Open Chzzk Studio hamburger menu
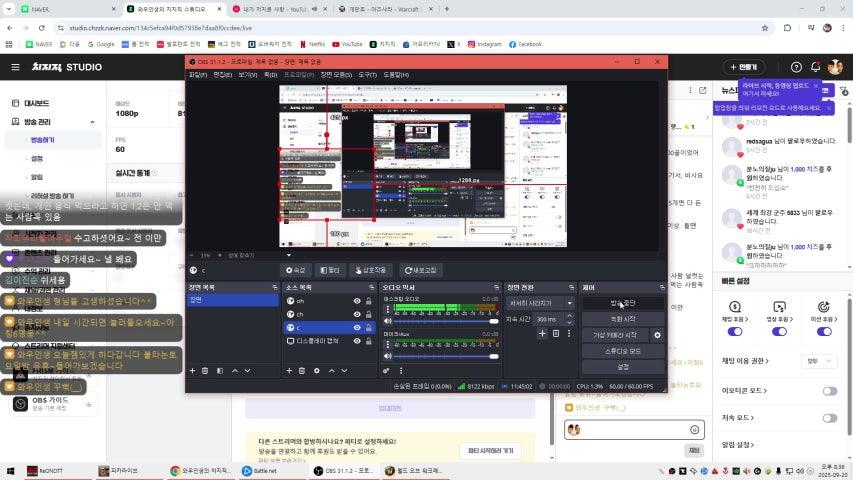This screenshot has height=480, width=853. [15, 67]
